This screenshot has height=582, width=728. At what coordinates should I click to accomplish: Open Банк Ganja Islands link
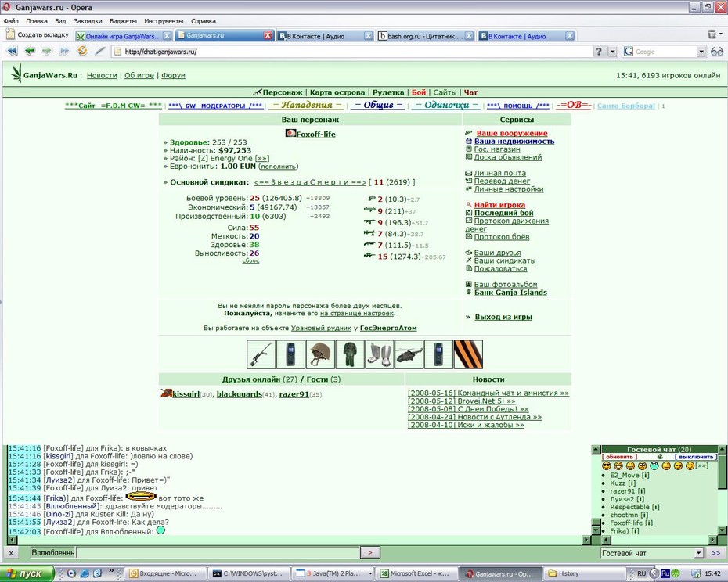pos(510,293)
